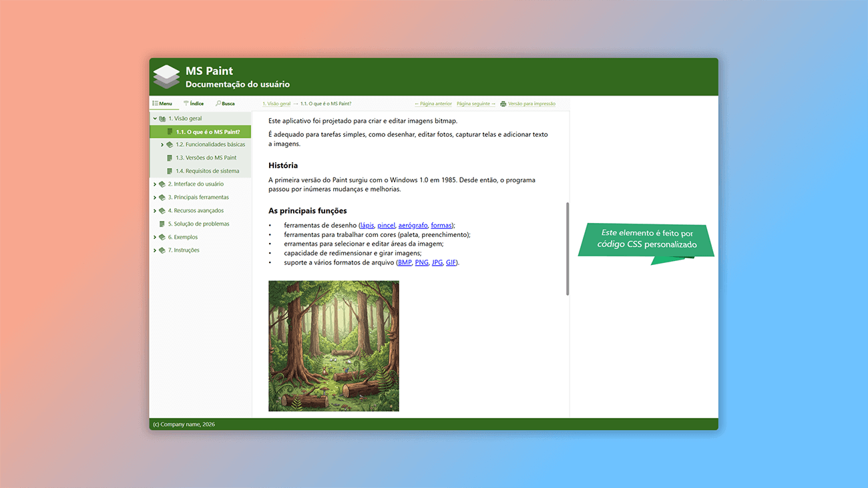Click the PNG file format link

[x=421, y=262]
